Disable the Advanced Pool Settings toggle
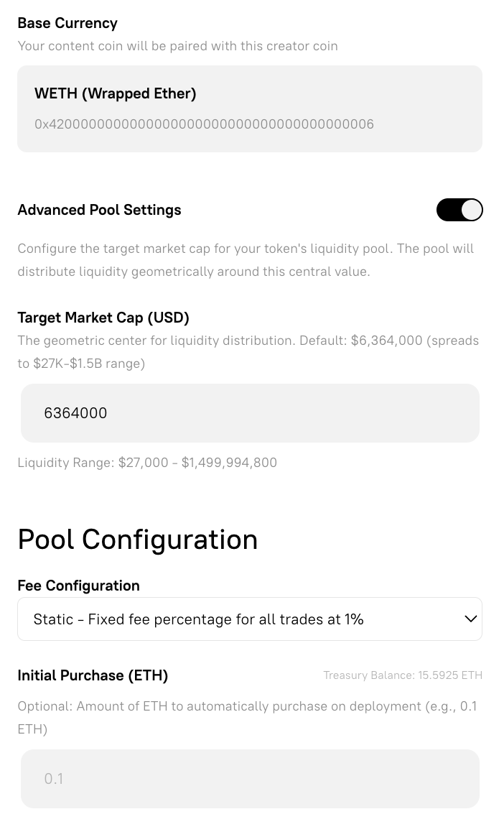Screen dimensions: 504x832 pos(459,210)
